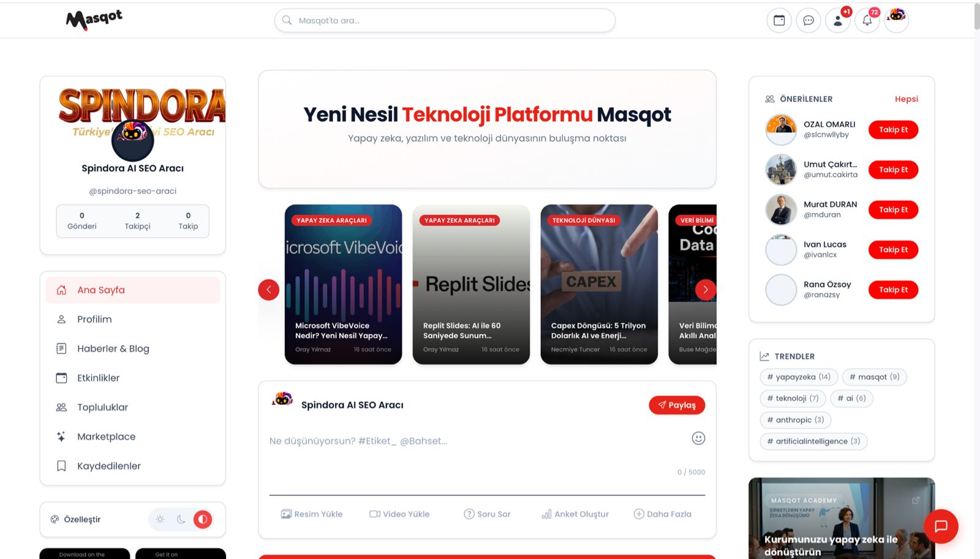Open external link icon on Masqot Academy card
The image size is (980, 559).
pos(916,500)
